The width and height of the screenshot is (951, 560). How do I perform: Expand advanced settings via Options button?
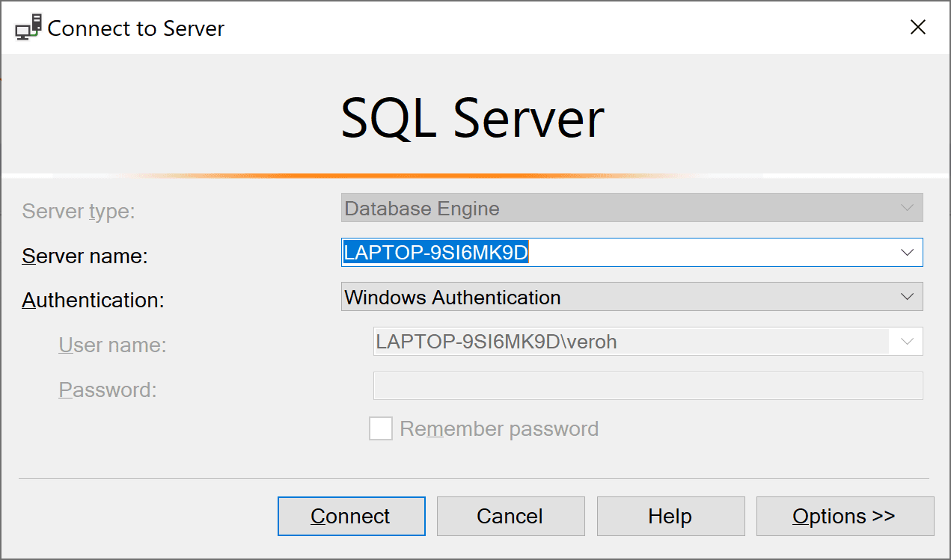click(x=844, y=516)
